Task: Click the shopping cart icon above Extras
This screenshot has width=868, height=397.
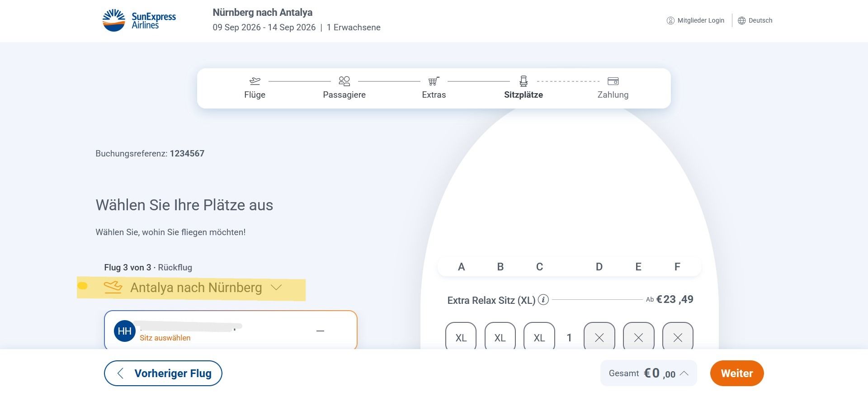Action: [434, 81]
